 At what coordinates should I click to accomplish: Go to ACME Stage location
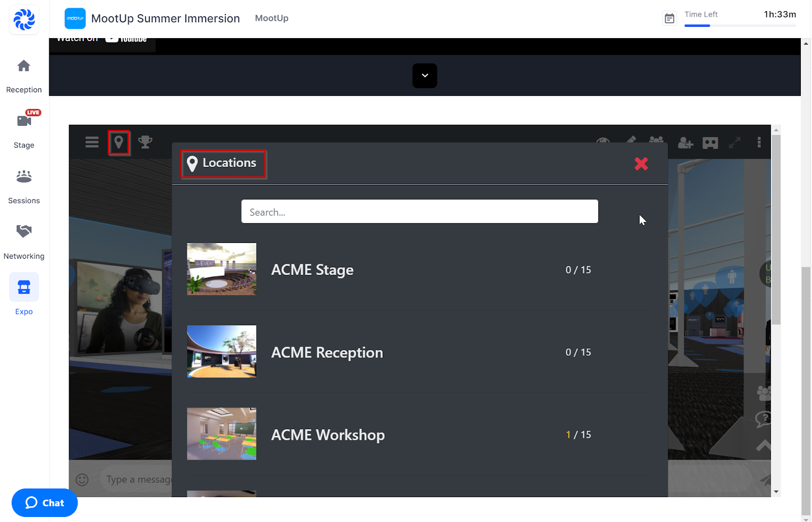click(312, 270)
